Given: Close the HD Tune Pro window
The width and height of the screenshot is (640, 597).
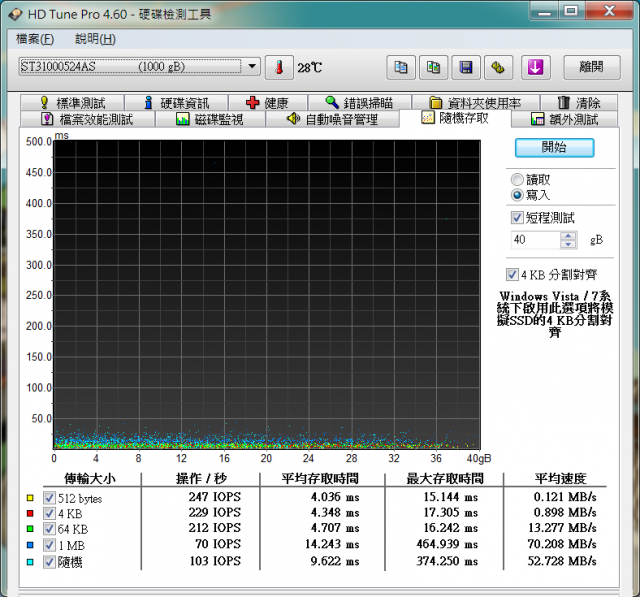Looking at the screenshot, I should (609, 11).
